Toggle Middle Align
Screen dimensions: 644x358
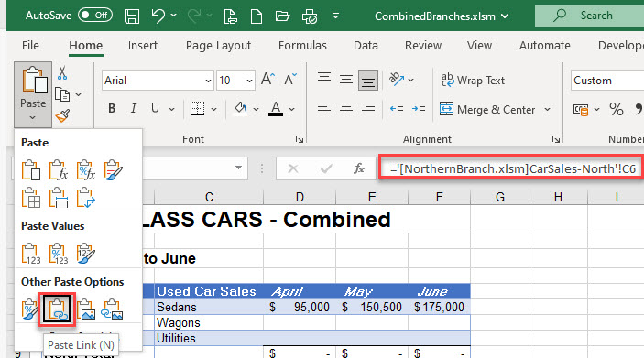[346, 79]
